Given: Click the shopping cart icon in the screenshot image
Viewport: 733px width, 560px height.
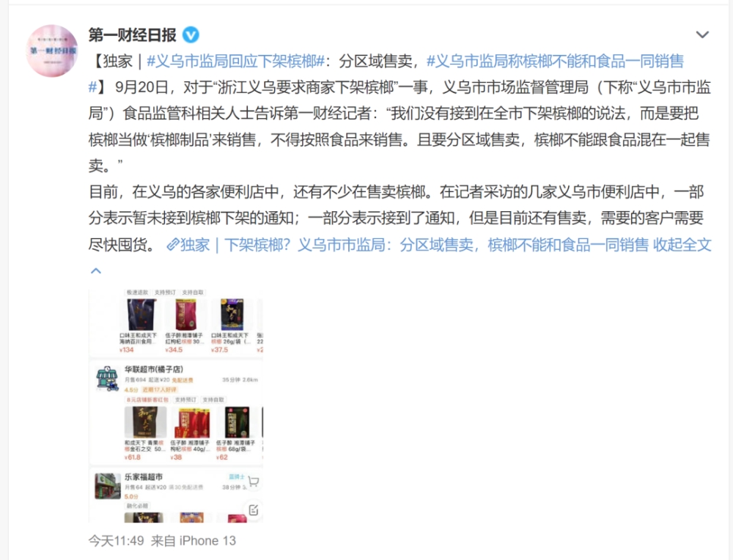Looking at the screenshot, I should 254,482.
